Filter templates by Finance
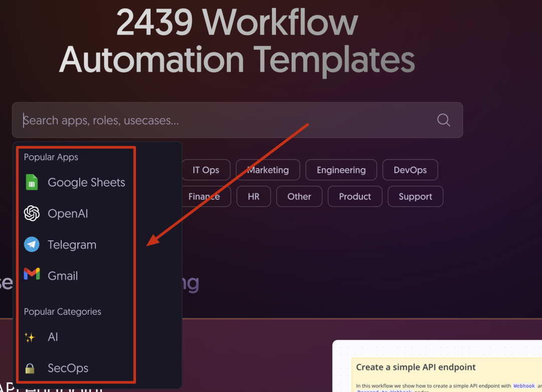Screen dimensions: 542x392 tap(206, 196)
